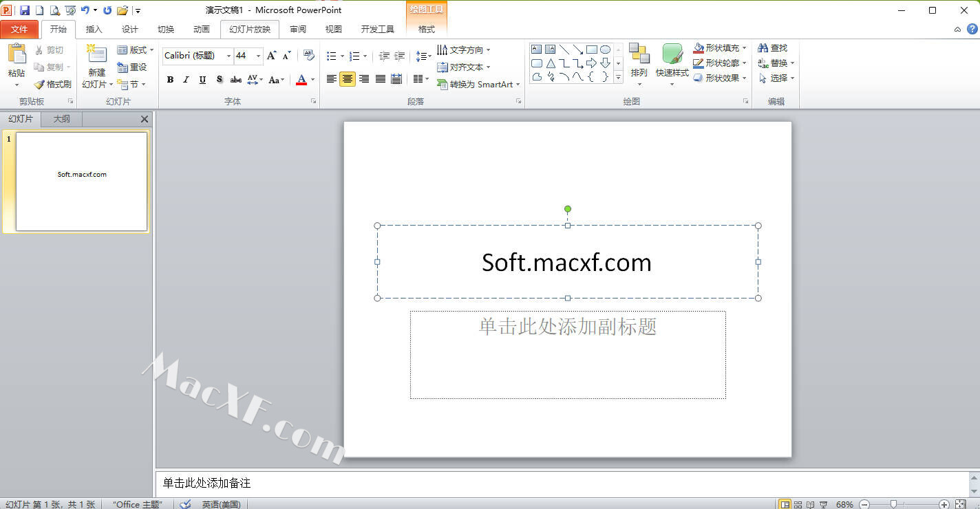Open the Arrange (排列) icon
The image size is (980, 509).
pyautogui.click(x=639, y=54)
